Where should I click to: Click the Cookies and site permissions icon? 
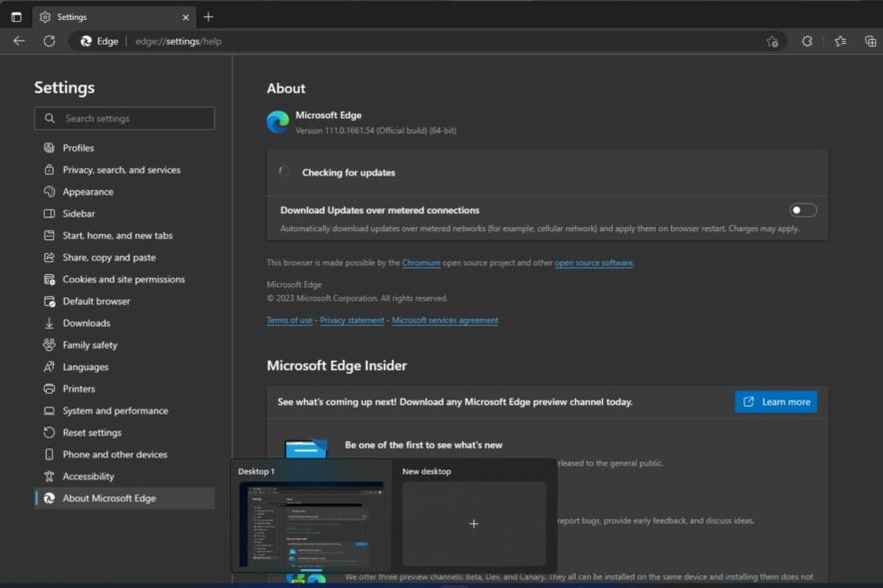coord(50,279)
